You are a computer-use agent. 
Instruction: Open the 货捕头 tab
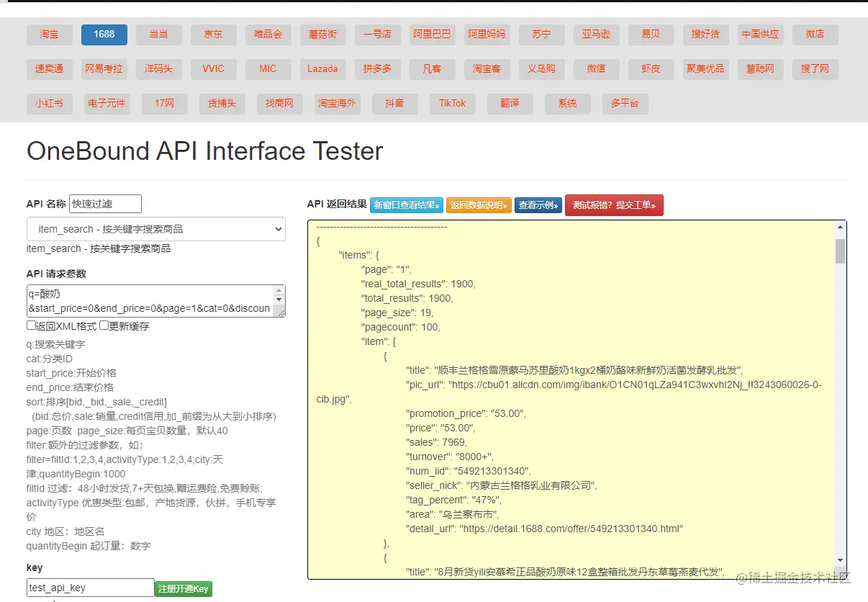pyautogui.click(x=222, y=104)
